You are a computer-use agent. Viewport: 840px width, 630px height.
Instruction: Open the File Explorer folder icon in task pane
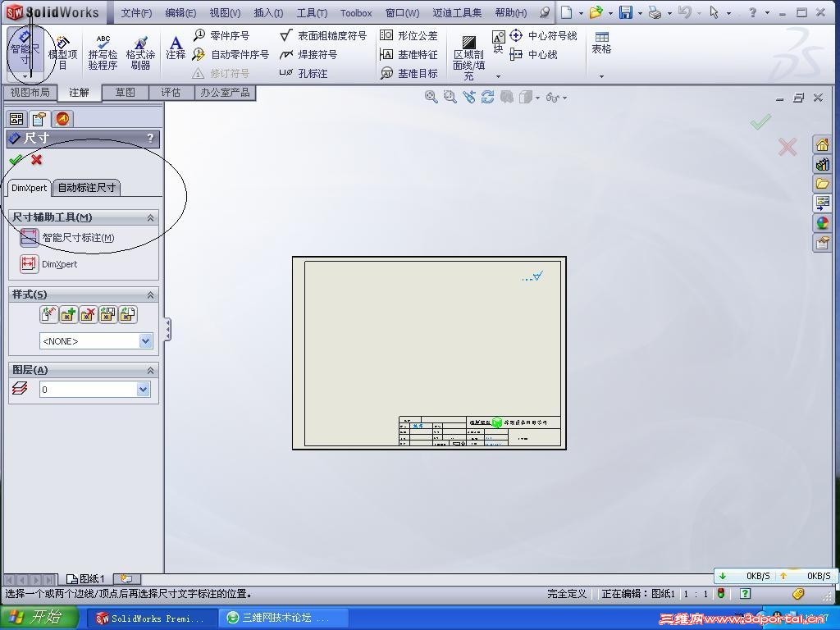click(822, 184)
